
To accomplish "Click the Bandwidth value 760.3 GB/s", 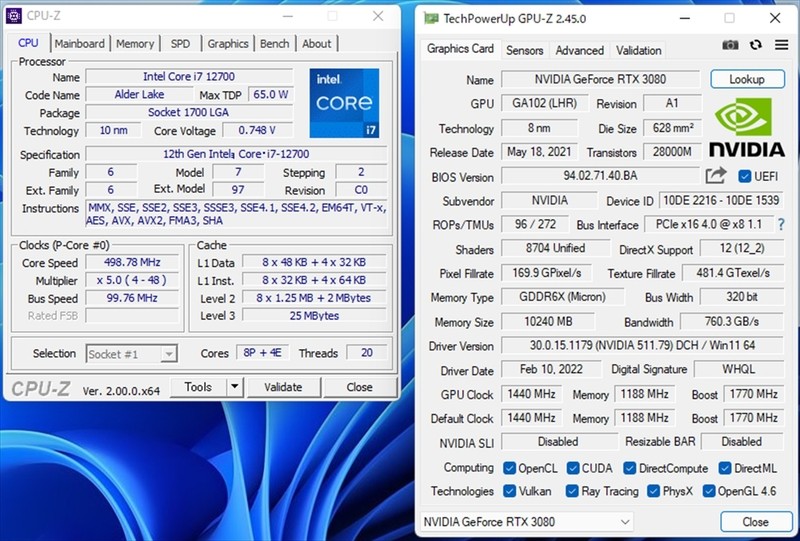I will (732, 322).
